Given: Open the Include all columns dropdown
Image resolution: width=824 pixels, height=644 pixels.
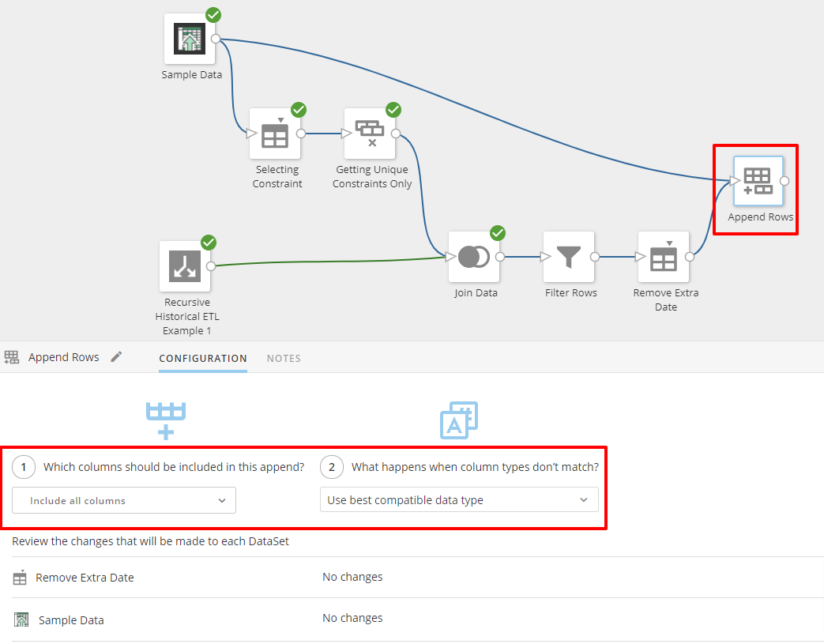Looking at the screenshot, I should [x=123, y=500].
